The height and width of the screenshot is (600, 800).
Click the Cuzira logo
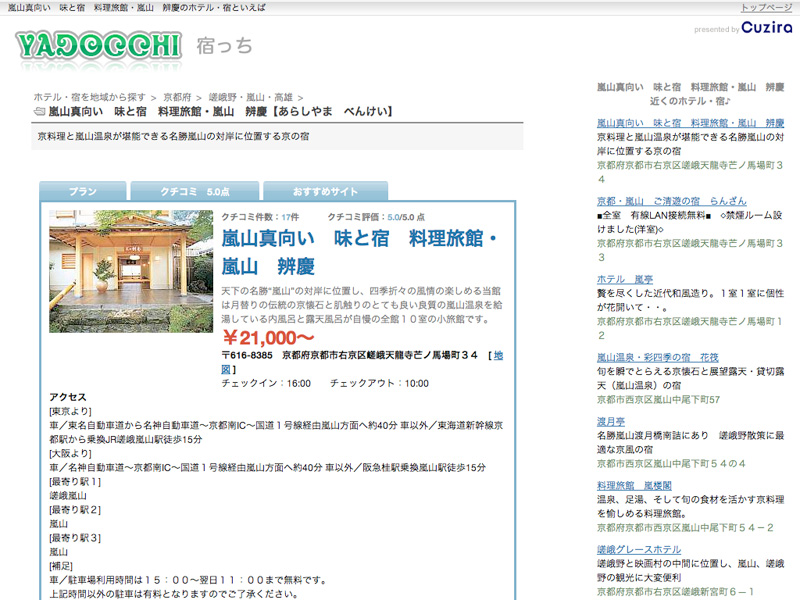[x=767, y=28]
